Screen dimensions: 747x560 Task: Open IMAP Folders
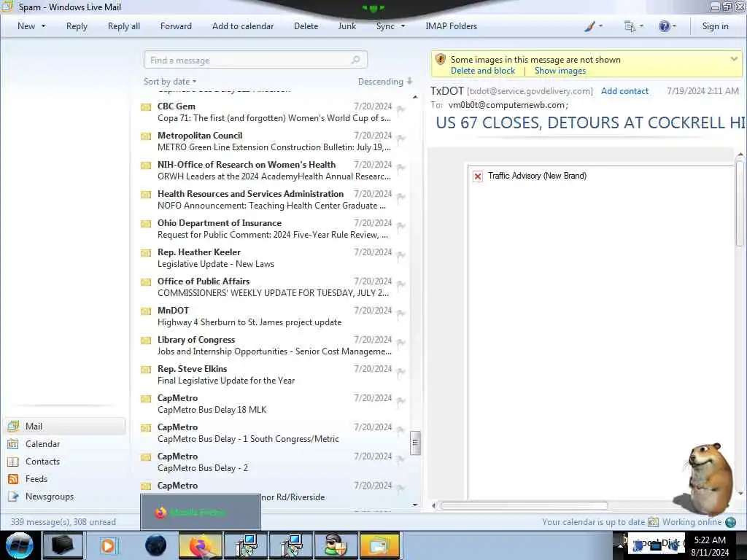pos(451,26)
